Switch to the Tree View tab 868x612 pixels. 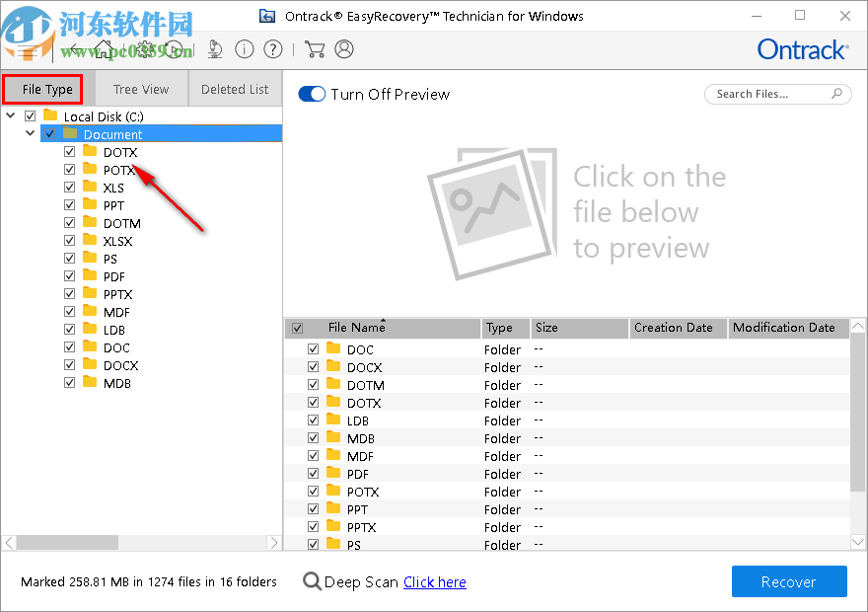140,89
